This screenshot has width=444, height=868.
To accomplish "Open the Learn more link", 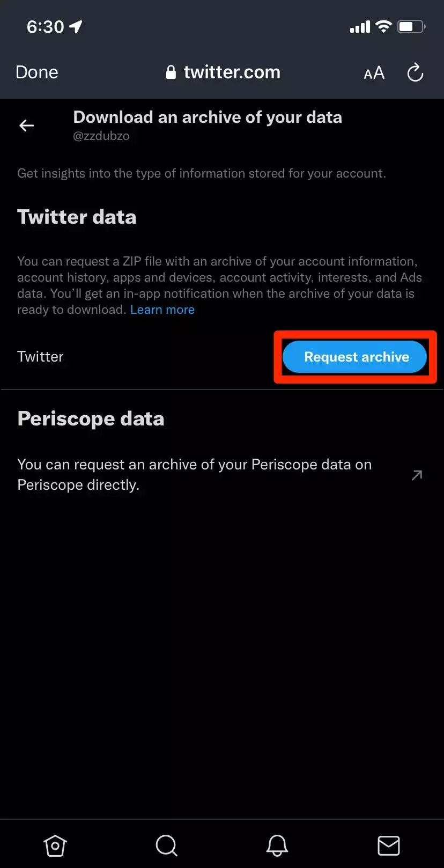I will click(x=162, y=310).
